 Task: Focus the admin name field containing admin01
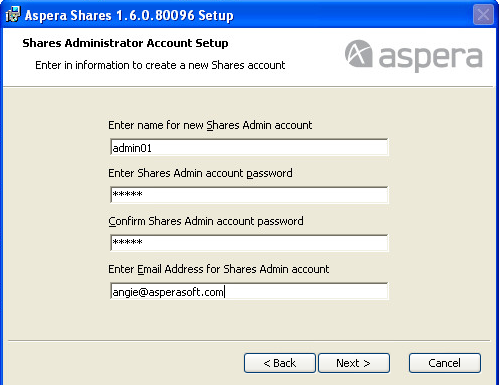[x=249, y=147]
